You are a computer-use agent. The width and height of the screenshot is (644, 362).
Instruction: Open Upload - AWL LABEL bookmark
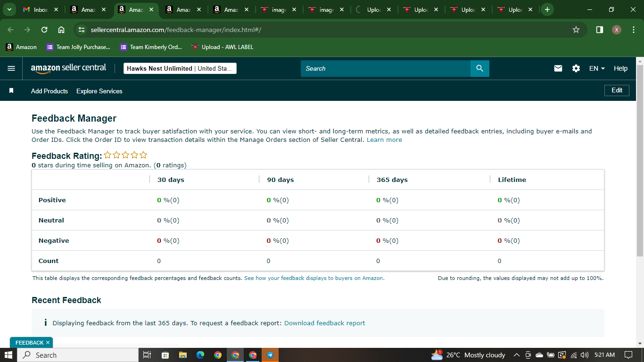click(x=223, y=47)
